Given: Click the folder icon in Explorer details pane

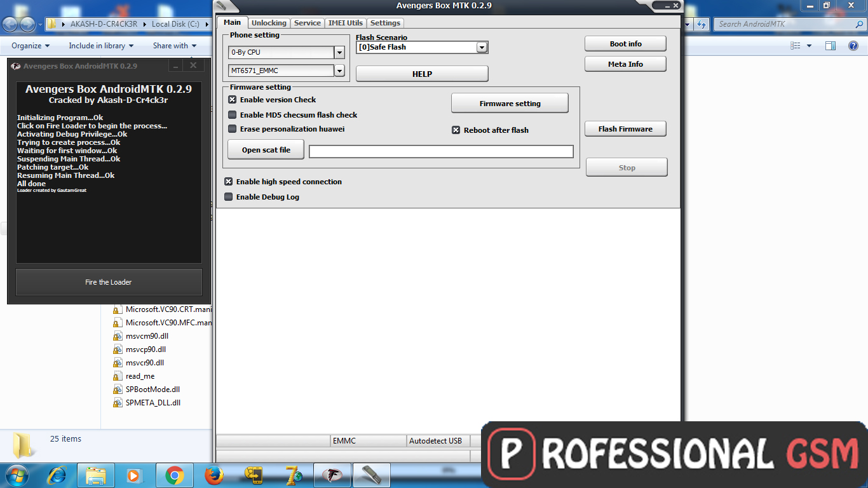Looking at the screenshot, I should 24,445.
